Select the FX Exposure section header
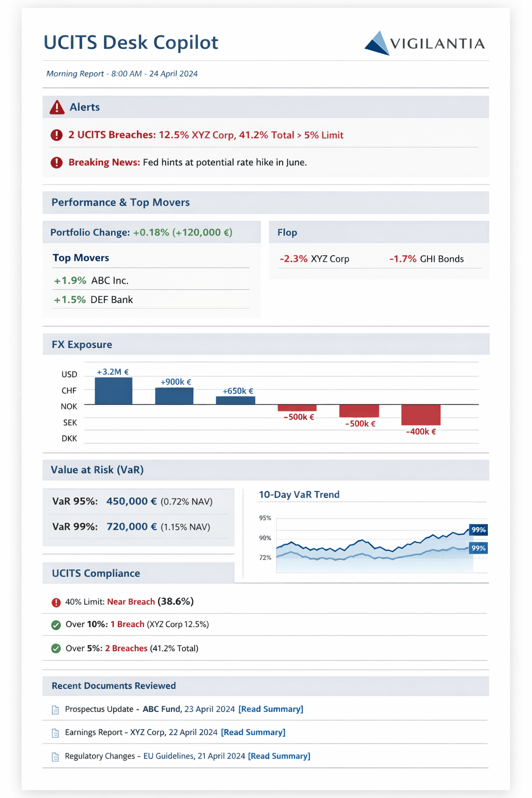Image resolution: width=532 pixels, height=798 pixels. 82,344
